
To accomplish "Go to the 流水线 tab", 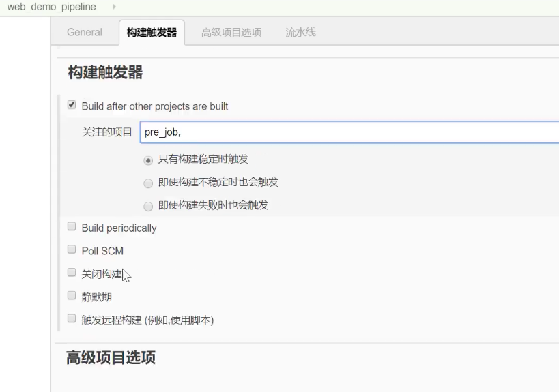I will [300, 33].
